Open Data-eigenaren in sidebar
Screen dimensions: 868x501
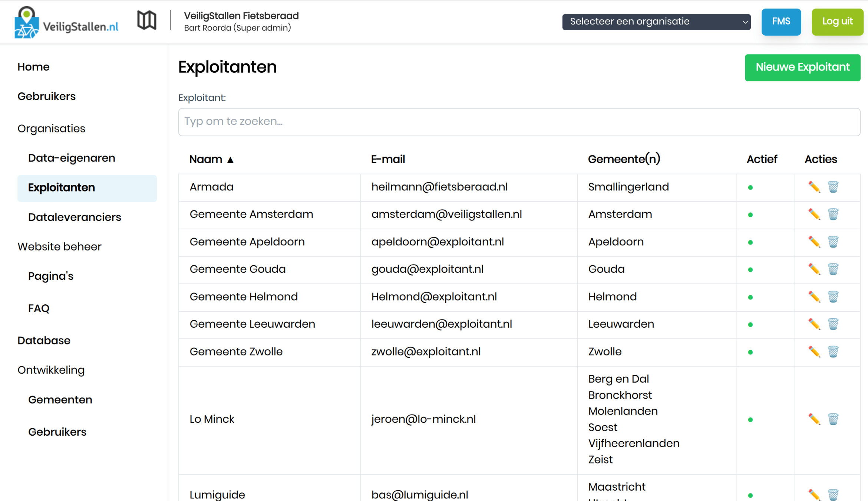72,158
